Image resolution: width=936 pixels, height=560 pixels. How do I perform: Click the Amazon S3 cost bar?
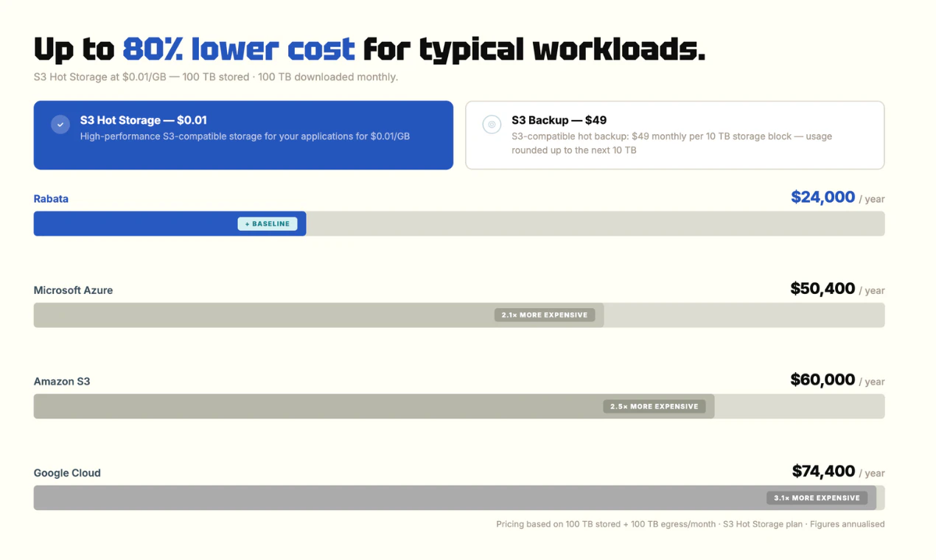coord(374,407)
